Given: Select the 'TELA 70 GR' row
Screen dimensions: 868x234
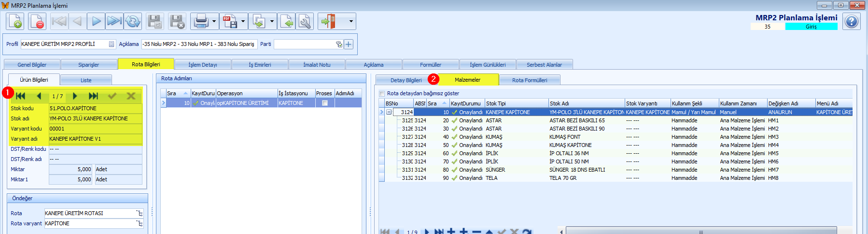Looking at the screenshot, I should click(x=618, y=178).
